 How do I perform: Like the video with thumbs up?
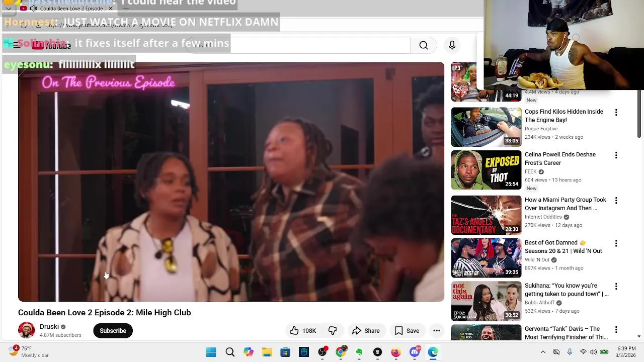click(302, 331)
